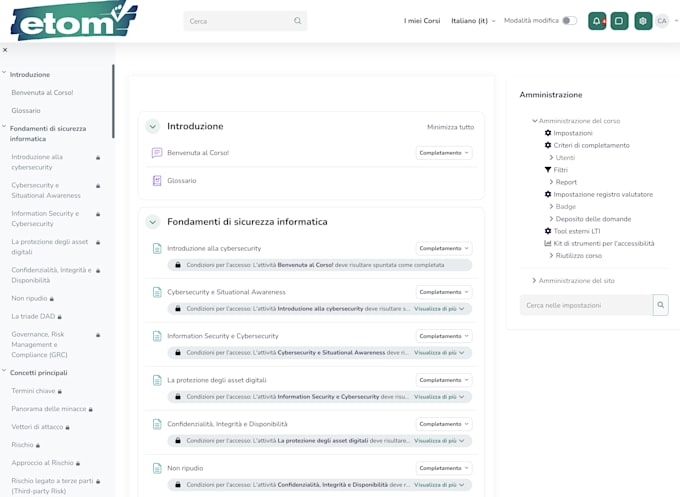
Task: Expand the Utenti admin node
Action: click(551, 157)
